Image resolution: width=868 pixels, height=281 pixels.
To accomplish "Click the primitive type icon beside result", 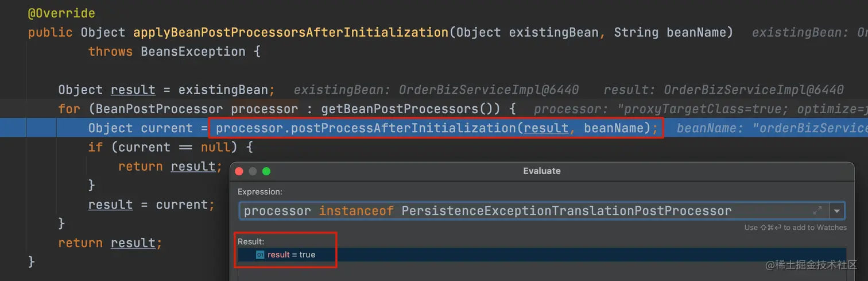I will (260, 255).
